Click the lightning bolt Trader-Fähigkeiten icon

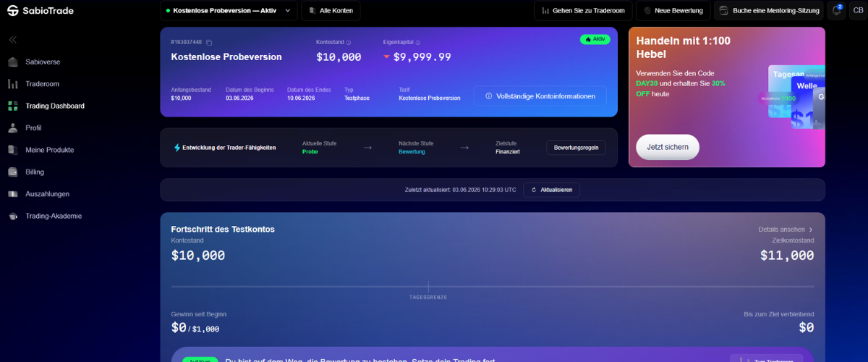pos(177,148)
